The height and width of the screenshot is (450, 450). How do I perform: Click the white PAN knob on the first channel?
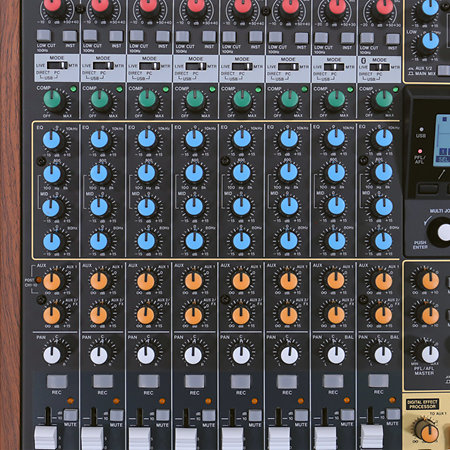click(x=52, y=355)
